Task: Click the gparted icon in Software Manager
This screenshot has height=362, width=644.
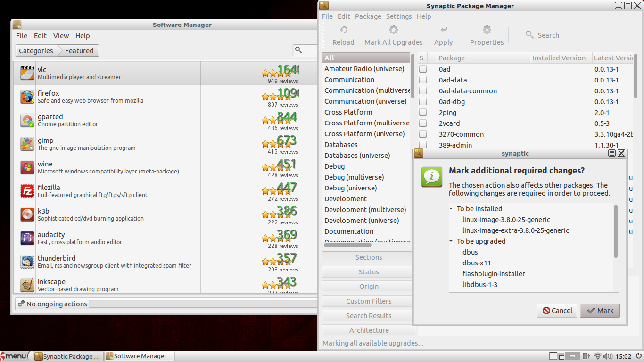Action: tap(27, 120)
